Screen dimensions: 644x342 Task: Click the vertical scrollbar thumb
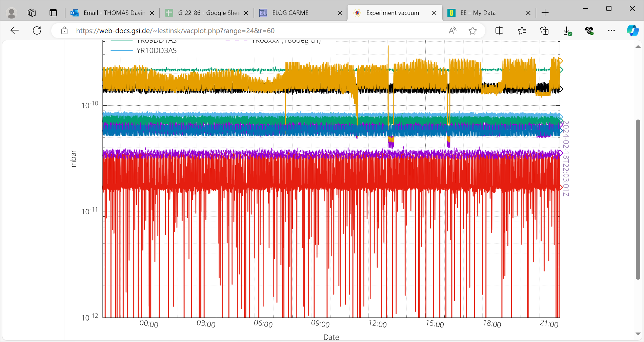(638, 199)
